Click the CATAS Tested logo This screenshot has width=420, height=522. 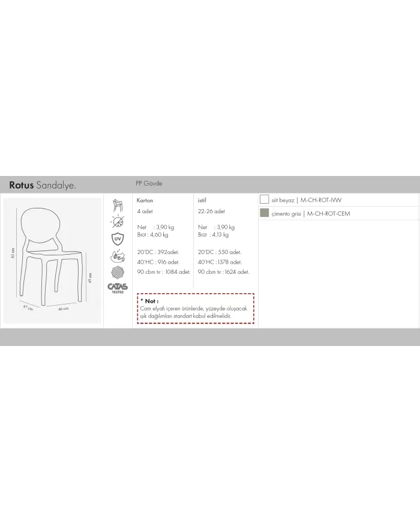pos(118,288)
